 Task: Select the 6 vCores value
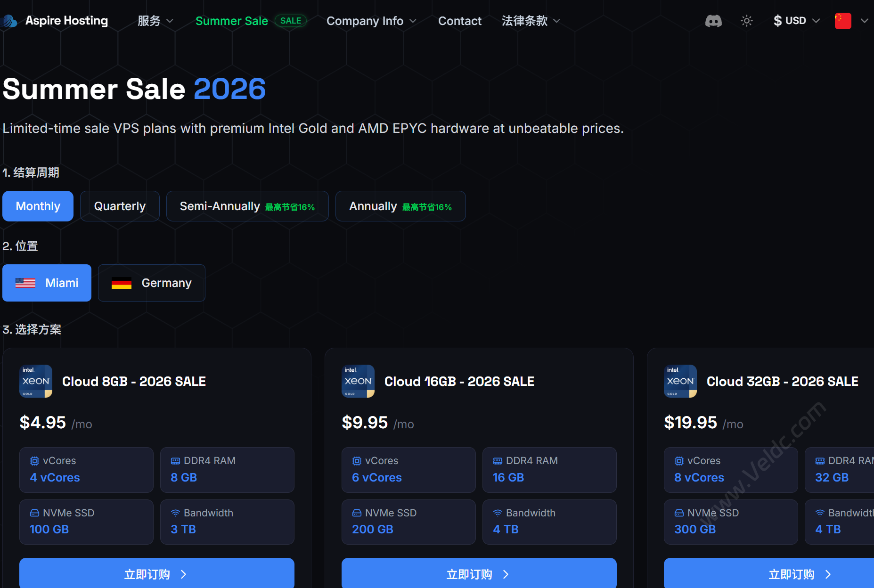377,477
